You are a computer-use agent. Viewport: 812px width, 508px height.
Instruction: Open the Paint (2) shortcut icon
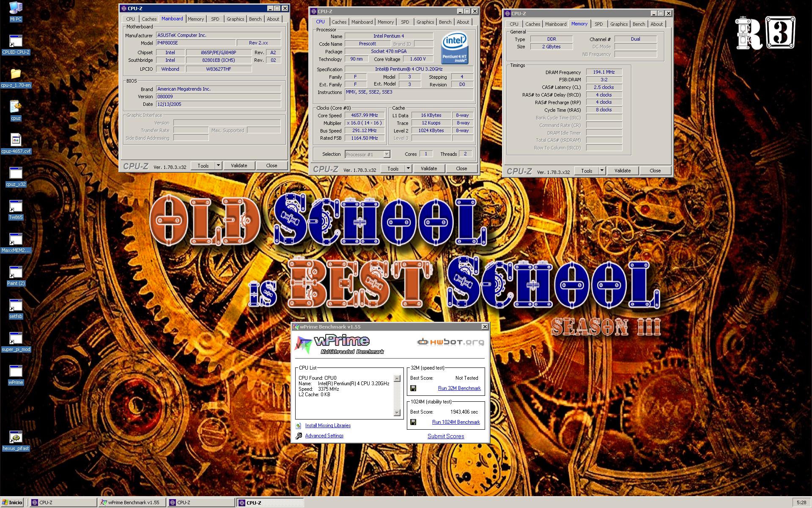[x=16, y=272]
